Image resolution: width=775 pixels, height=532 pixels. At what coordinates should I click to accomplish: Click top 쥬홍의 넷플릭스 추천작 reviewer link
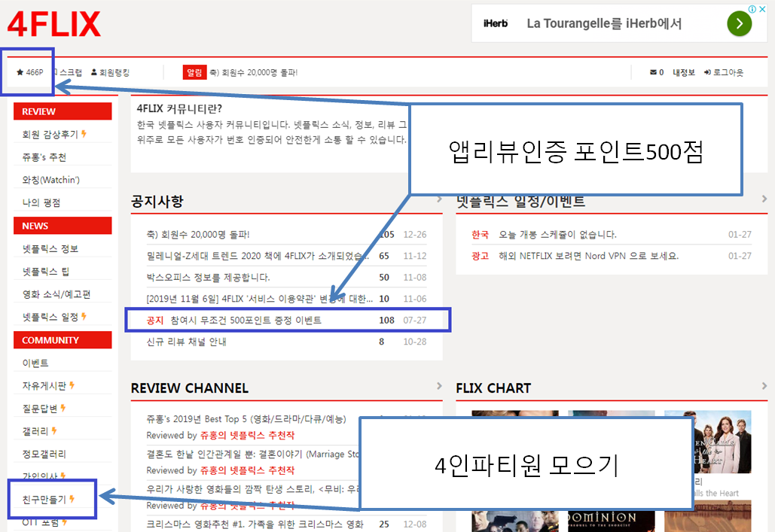(247, 435)
